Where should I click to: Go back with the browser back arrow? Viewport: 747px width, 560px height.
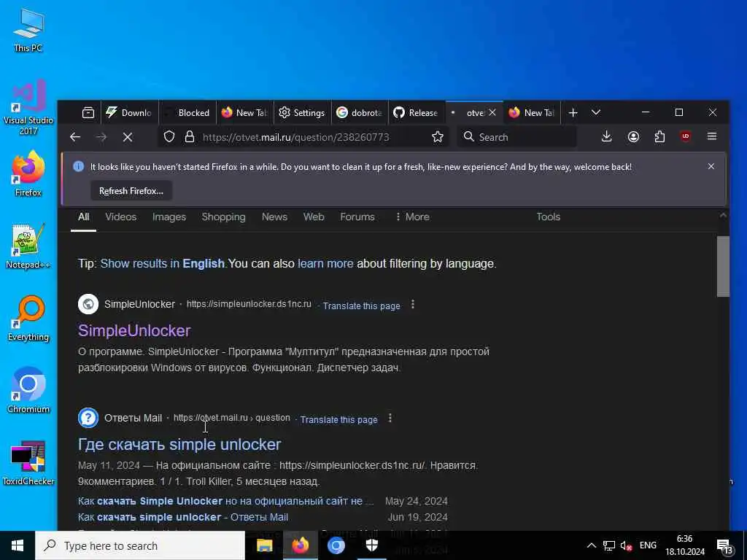(x=75, y=137)
